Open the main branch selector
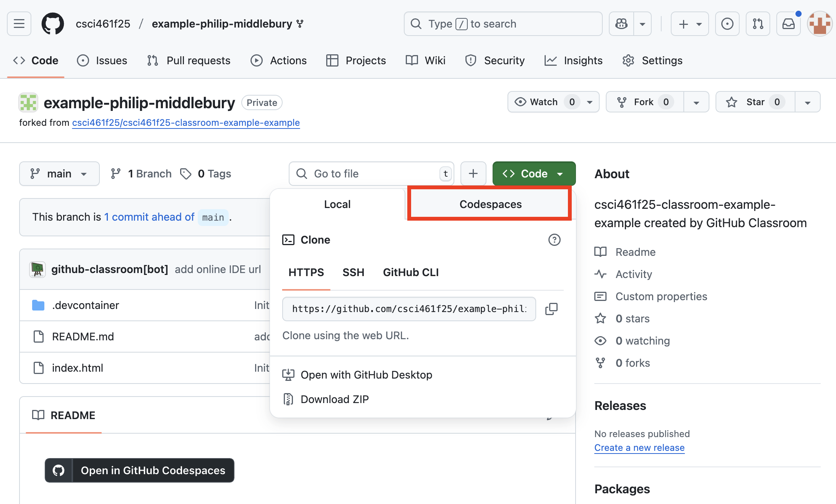Viewport: 836px width, 504px height. point(59,174)
